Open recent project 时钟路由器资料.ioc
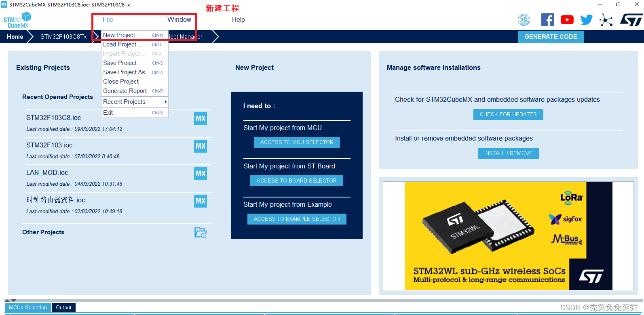The height and width of the screenshot is (315, 644). click(56, 200)
